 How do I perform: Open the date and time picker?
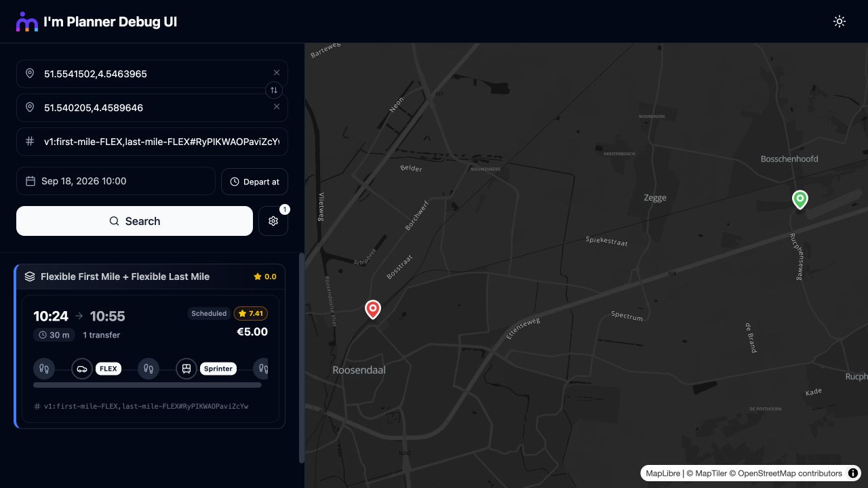pyautogui.click(x=116, y=182)
